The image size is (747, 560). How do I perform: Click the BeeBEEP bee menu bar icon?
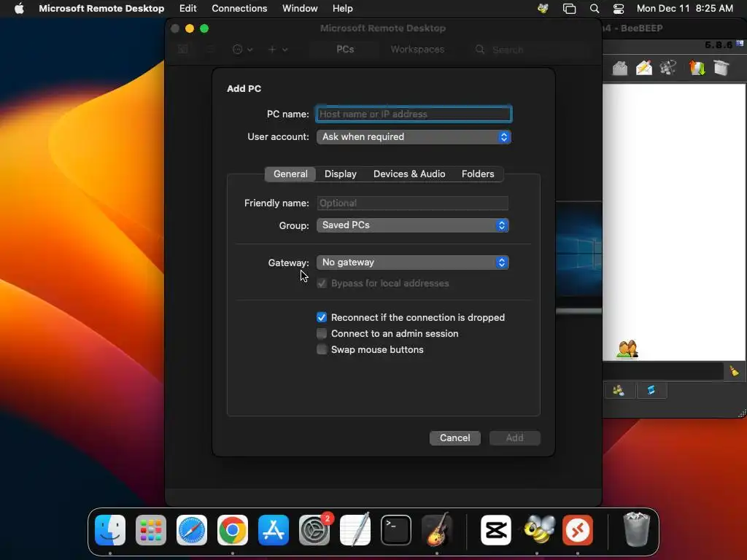pyautogui.click(x=543, y=9)
